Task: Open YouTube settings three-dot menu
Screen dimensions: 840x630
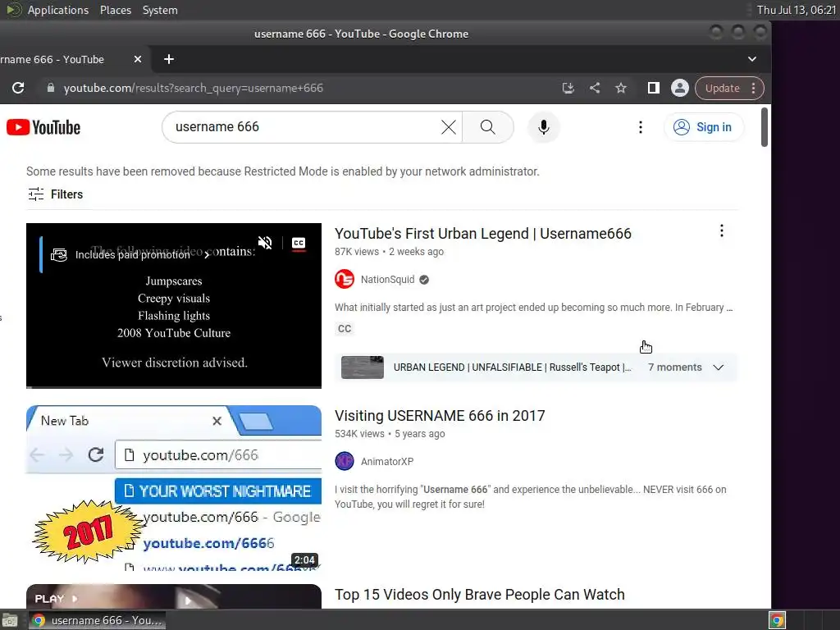Action: tap(640, 127)
